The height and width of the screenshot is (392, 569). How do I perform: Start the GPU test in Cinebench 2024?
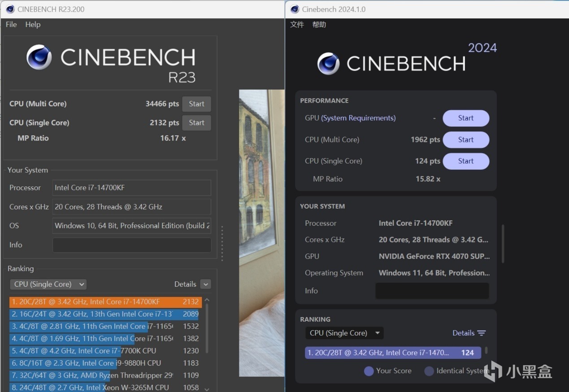click(x=466, y=118)
